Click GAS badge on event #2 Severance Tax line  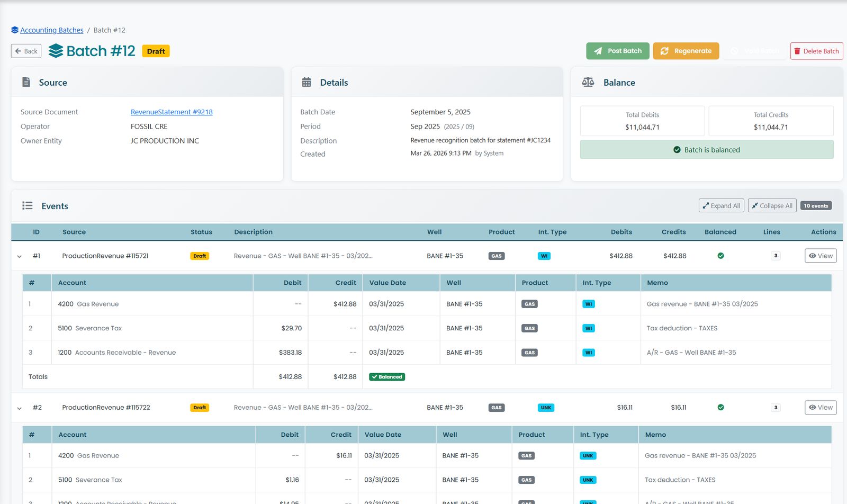[x=526, y=480]
